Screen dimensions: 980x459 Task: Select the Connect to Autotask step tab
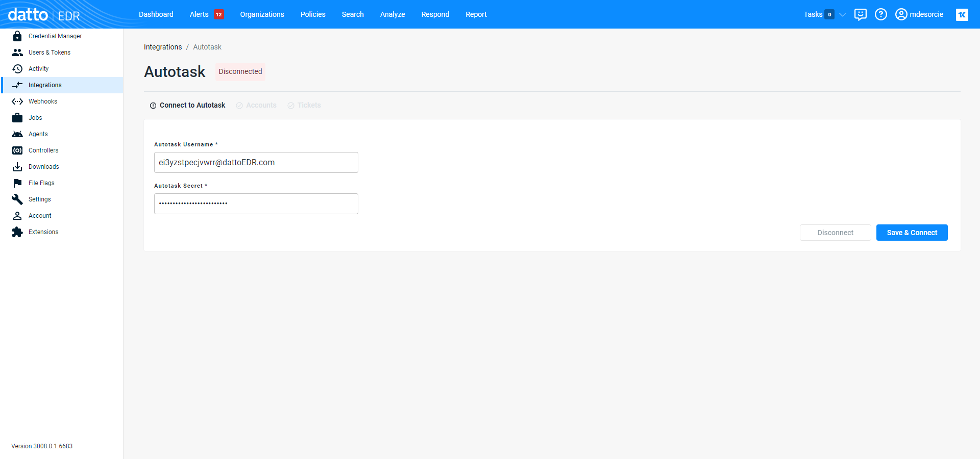[x=187, y=105]
